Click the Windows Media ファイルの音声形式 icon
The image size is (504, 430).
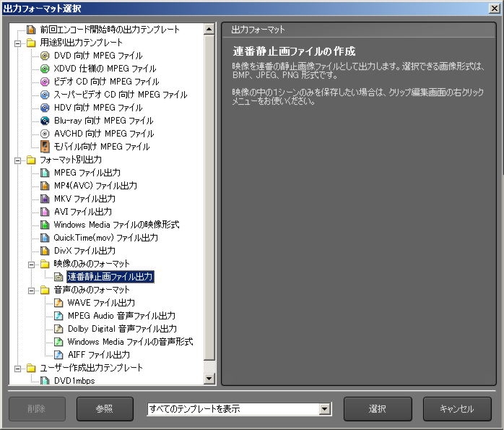pyautogui.click(x=58, y=342)
